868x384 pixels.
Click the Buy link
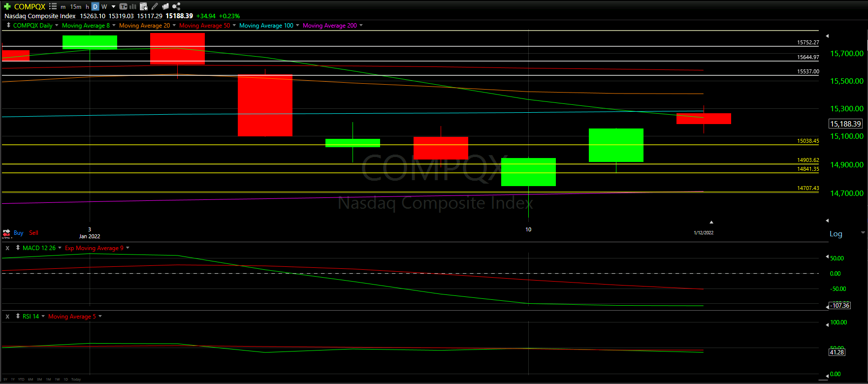coord(19,233)
